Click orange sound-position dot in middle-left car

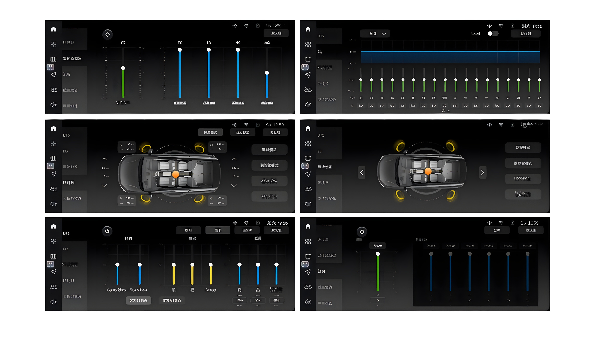(x=176, y=174)
